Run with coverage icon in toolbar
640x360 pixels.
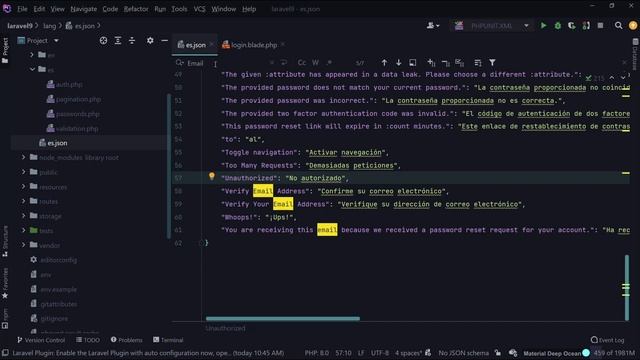[x=571, y=26]
